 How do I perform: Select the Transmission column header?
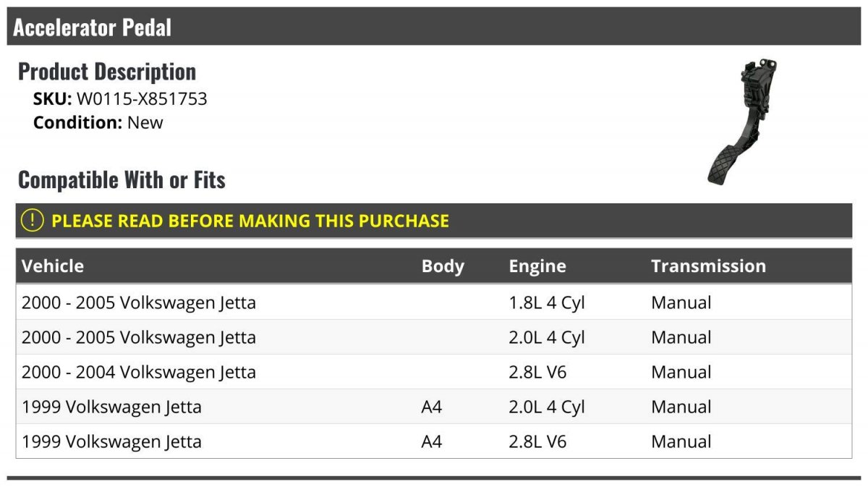tap(708, 266)
